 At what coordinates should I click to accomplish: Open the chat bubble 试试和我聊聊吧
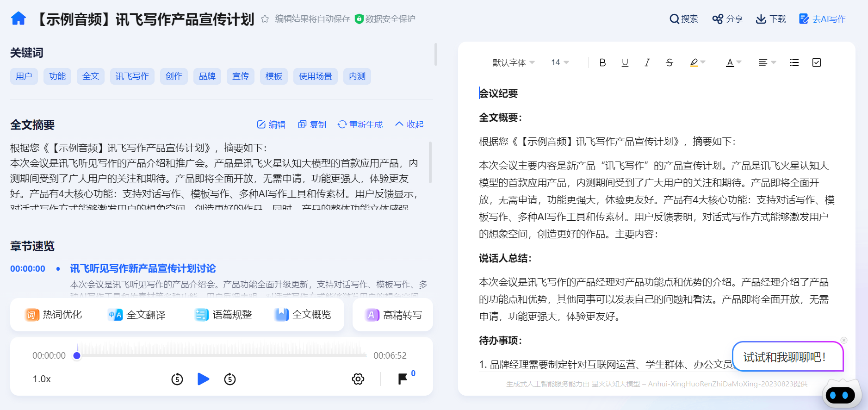pyautogui.click(x=788, y=356)
